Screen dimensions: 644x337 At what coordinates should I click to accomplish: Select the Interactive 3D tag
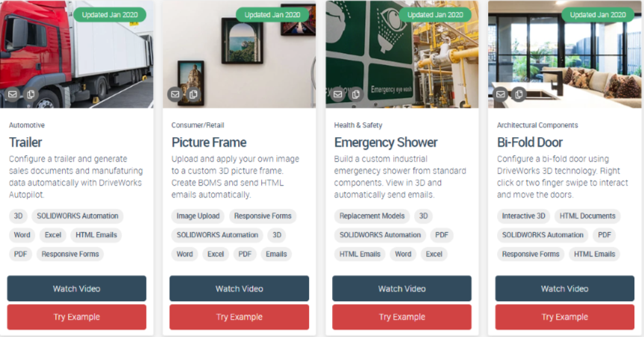point(524,216)
